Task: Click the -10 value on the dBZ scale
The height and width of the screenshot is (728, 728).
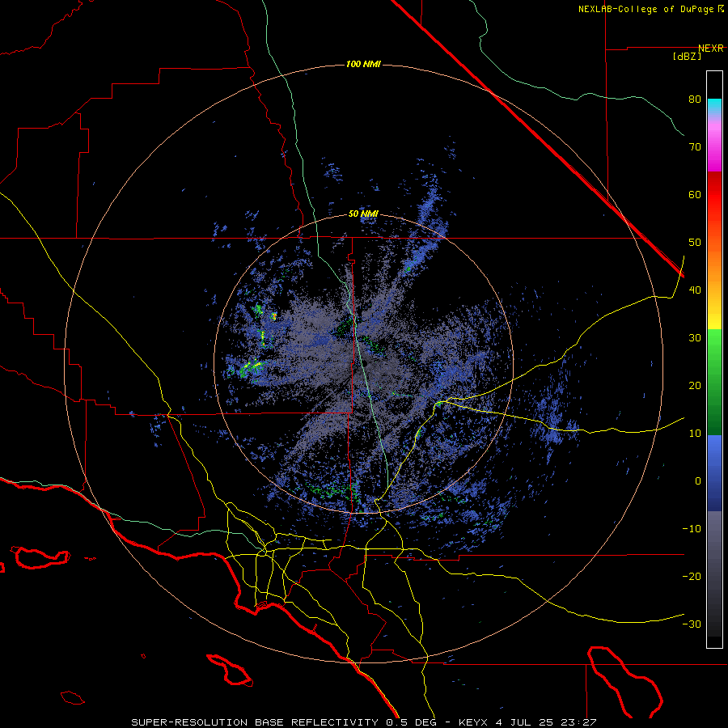Action: tap(692, 529)
